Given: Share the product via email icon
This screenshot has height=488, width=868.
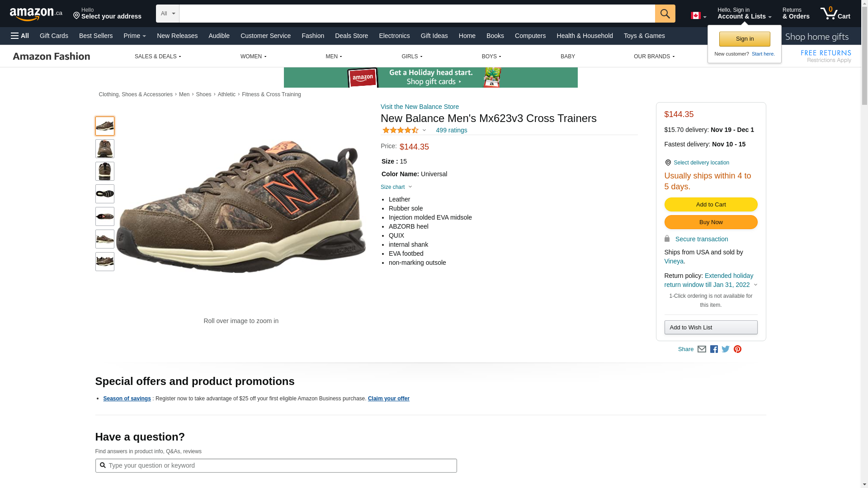Looking at the screenshot, I should click(x=702, y=349).
